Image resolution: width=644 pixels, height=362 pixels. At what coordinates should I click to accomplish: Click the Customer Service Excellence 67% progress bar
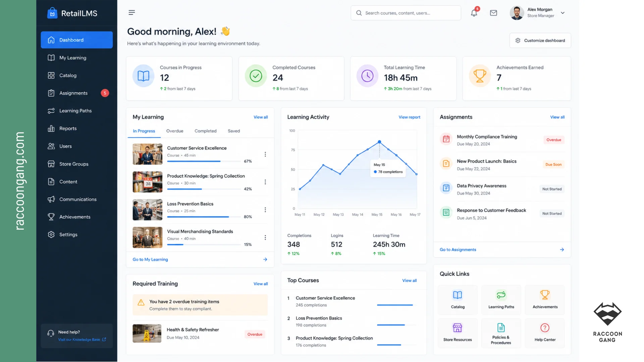(x=204, y=162)
